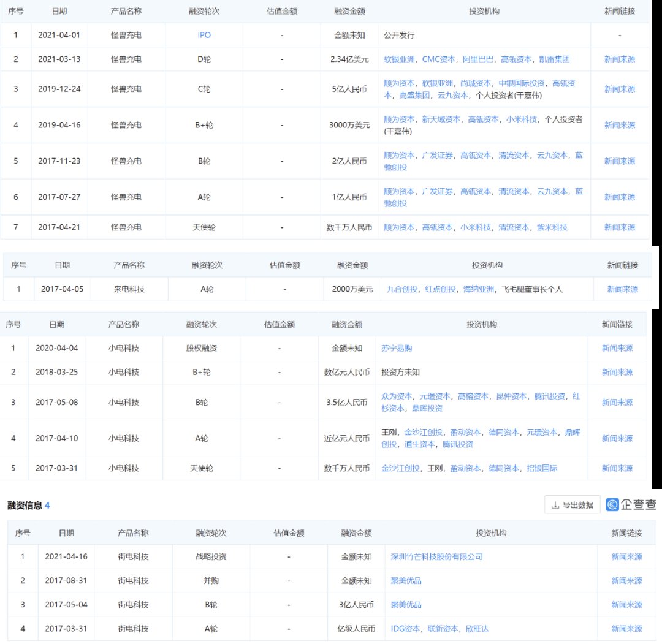
Task: Open 深圳竹芒科技股份有限公司 investor link
Action: coord(436,556)
